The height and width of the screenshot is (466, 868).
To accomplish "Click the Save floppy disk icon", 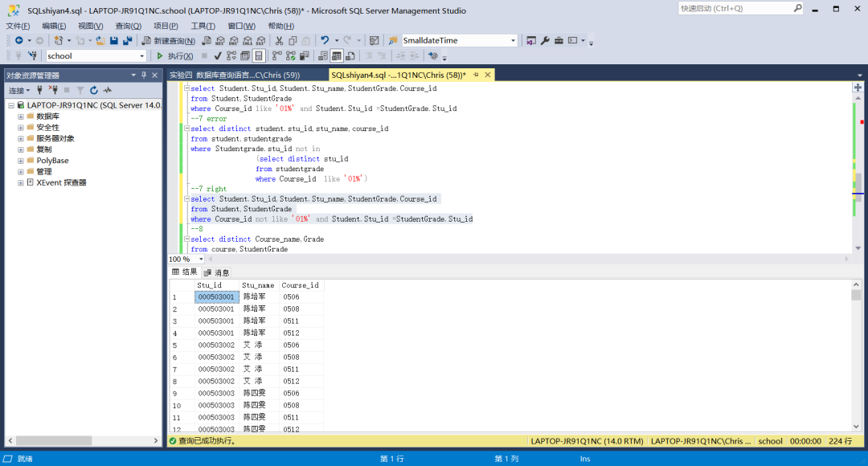I will [x=114, y=40].
